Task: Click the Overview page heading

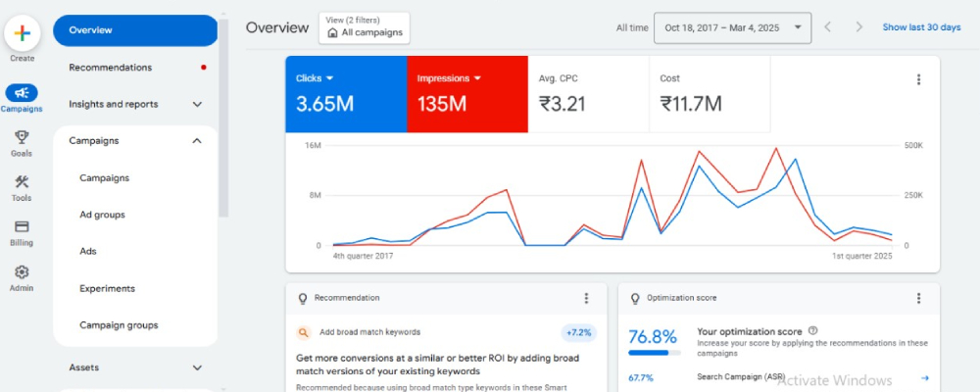Action: click(x=277, y=27)
